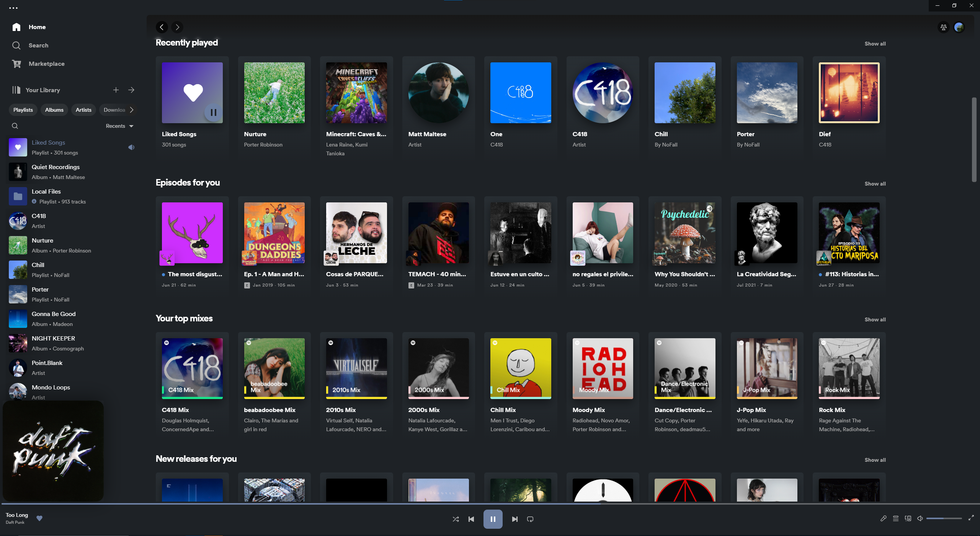Select the Albums filter chip
The width and height of the screenshot is (980, 536).
coord(54,110)
